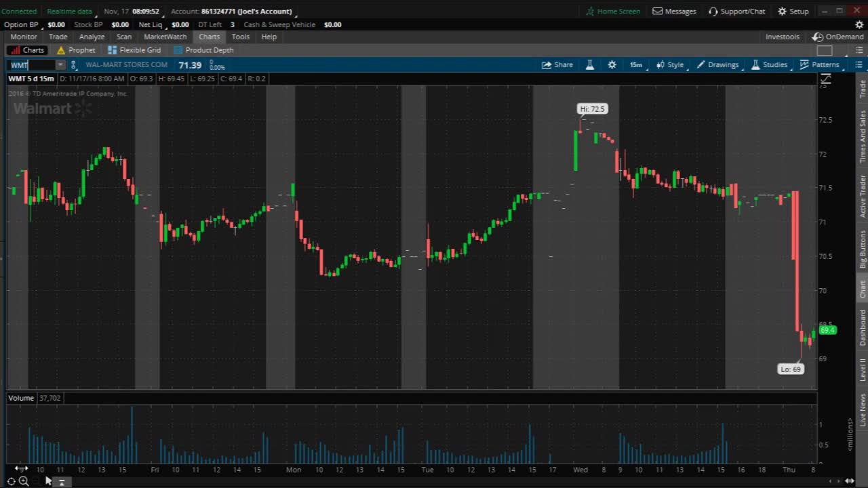Click the Share chart button
Image resolution: width=868 pixels, height=488 pixels.
click(x=557, y=65)
